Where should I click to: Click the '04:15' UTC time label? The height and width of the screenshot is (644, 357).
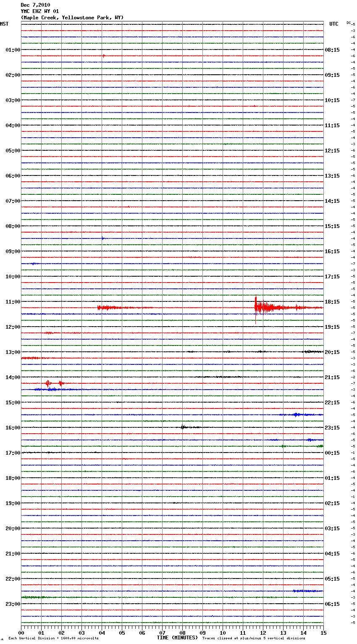[x=332, y=554]
